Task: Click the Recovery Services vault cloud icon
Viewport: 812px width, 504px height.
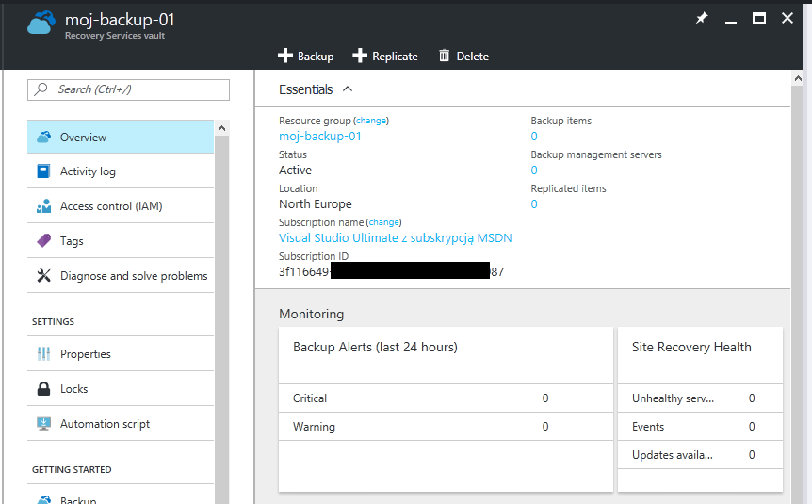Action: click(x=41, y=23)
